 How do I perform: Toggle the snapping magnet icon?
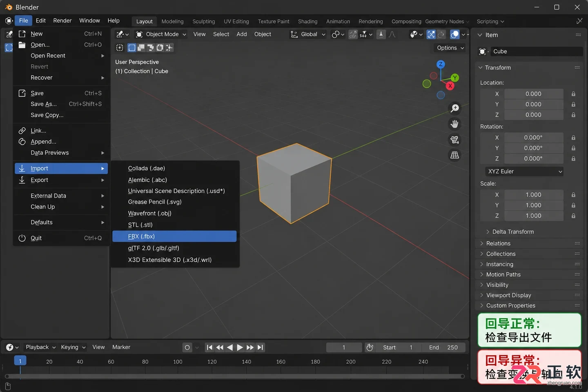click(x=353, y=34)
